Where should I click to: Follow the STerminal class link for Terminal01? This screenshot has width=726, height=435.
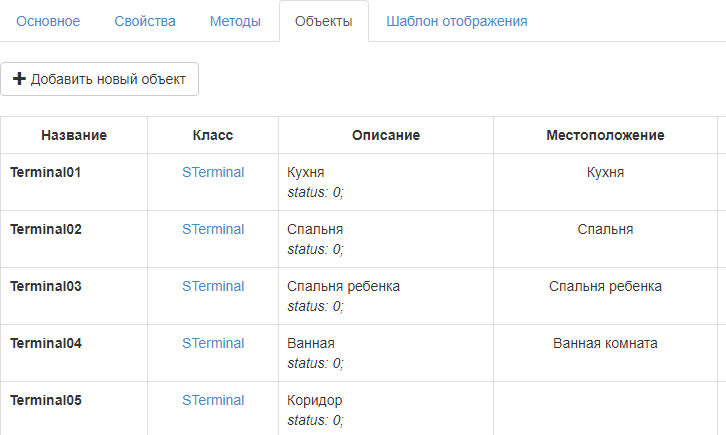pyautogui.click(x=213, y=172)
